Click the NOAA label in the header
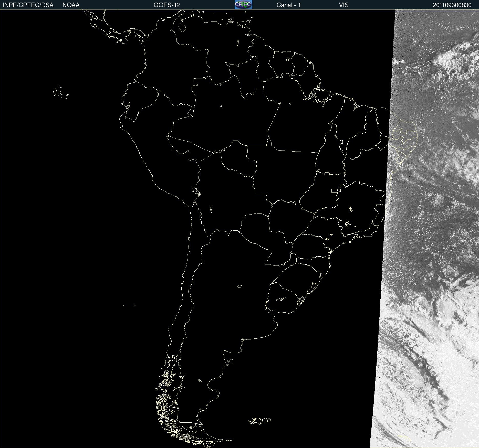479x448 pixels. pyautogui.click(x=71, y=5)
